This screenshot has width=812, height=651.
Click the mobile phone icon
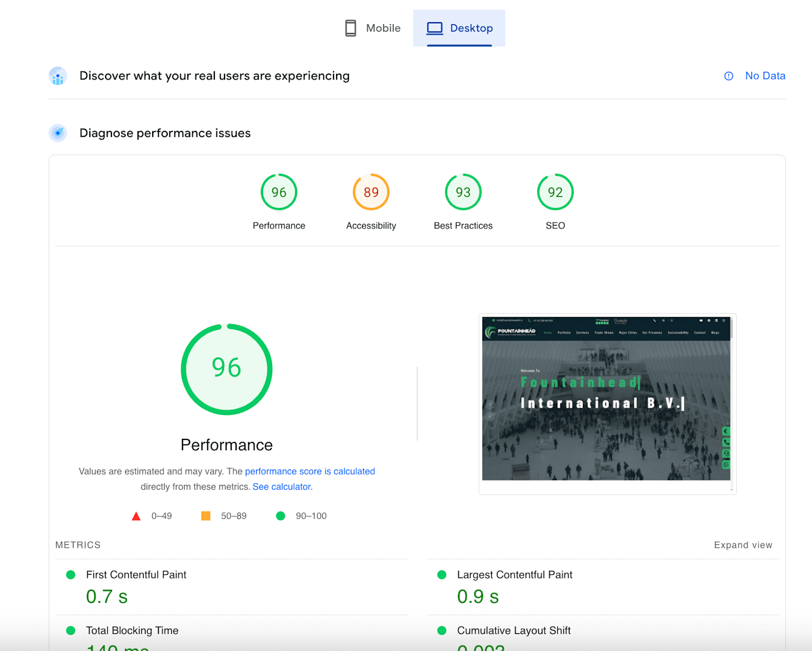click(x=351, y=28)
